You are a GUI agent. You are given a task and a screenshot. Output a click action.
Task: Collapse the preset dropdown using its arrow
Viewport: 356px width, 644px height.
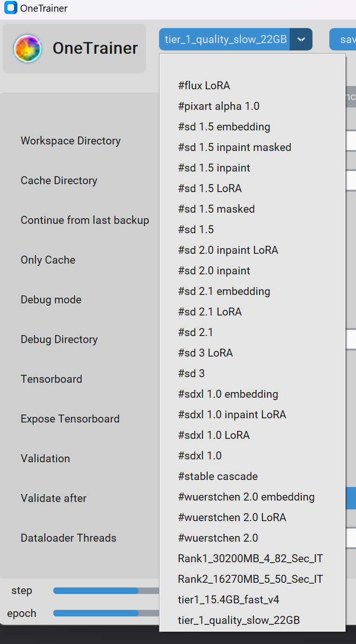tap(301, 39)
